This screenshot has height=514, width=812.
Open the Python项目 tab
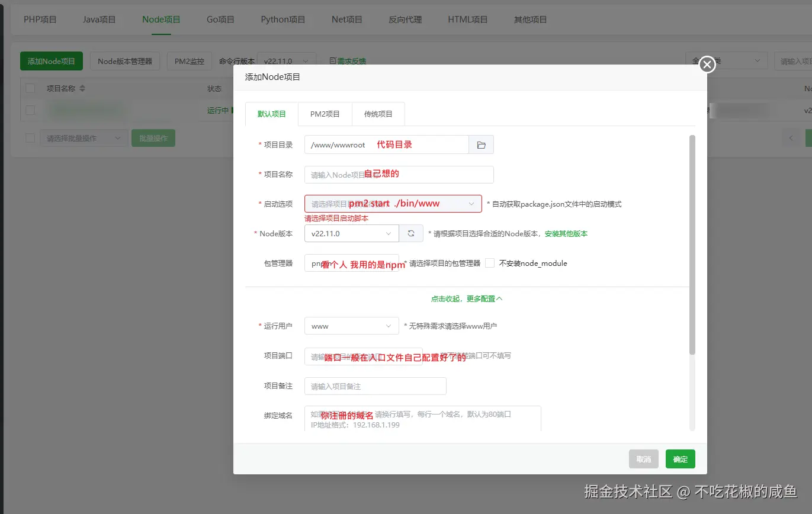283,20
